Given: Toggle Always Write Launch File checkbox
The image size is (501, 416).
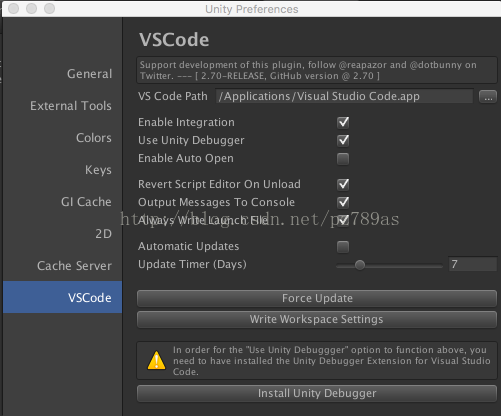Looking at the screenshot, I should pyautogui.click(x=343, y=220).
